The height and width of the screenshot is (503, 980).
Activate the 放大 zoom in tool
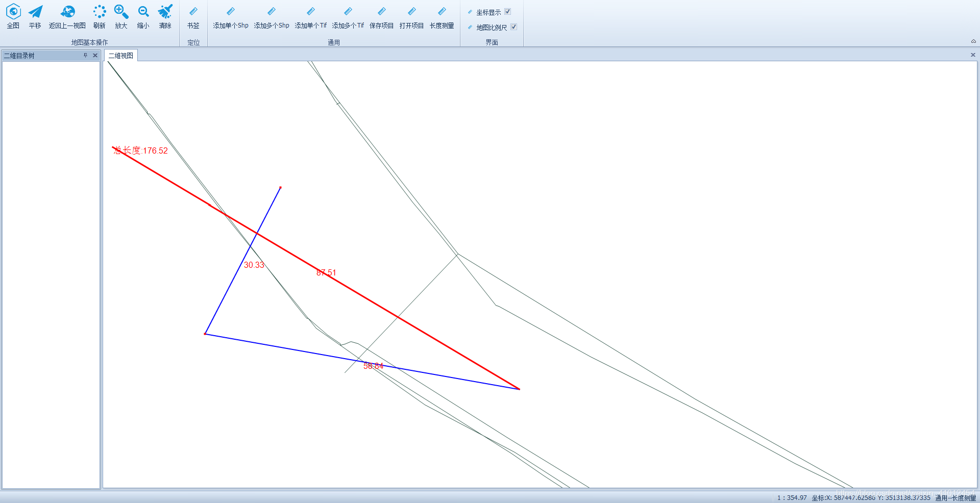pyautogui.click(x=121, y=16)
